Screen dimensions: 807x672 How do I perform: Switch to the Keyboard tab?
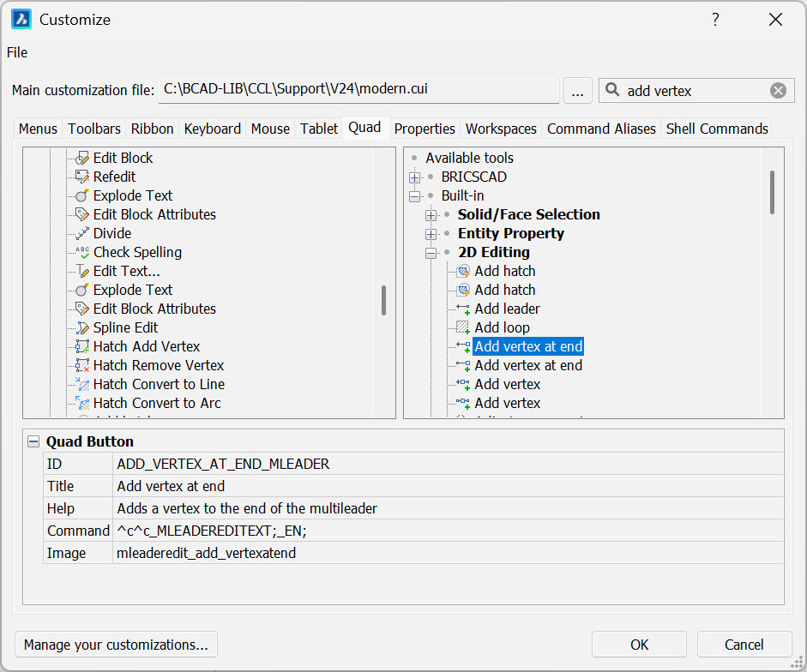click(x=213, y=129)
